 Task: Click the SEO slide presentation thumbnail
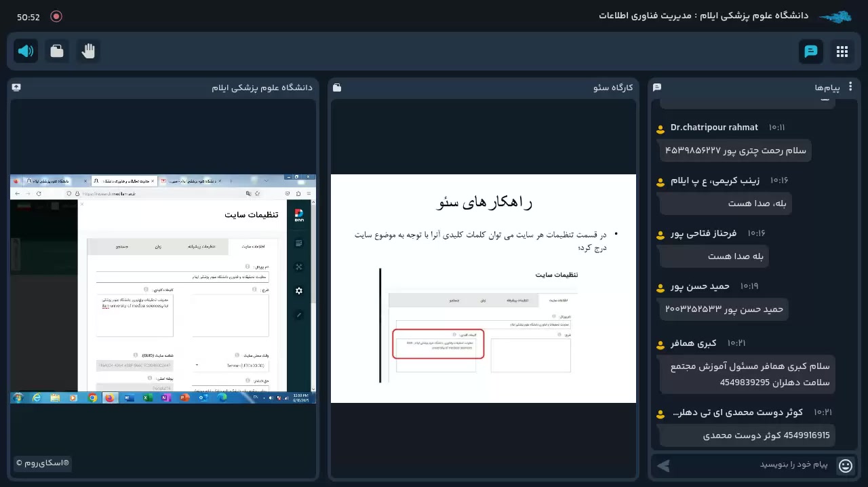484,288
